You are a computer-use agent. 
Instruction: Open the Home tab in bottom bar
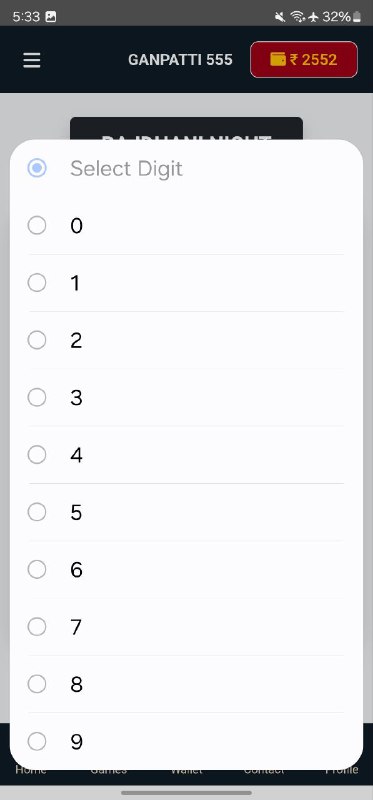(31, 770)
